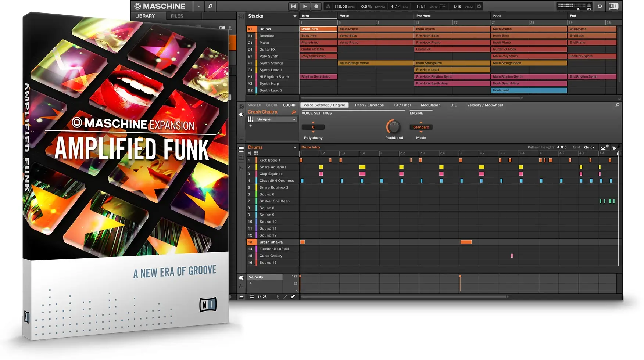Open the engine Mode Standard selector
Screen dimensions: 644x360
[x=421, y=127]
